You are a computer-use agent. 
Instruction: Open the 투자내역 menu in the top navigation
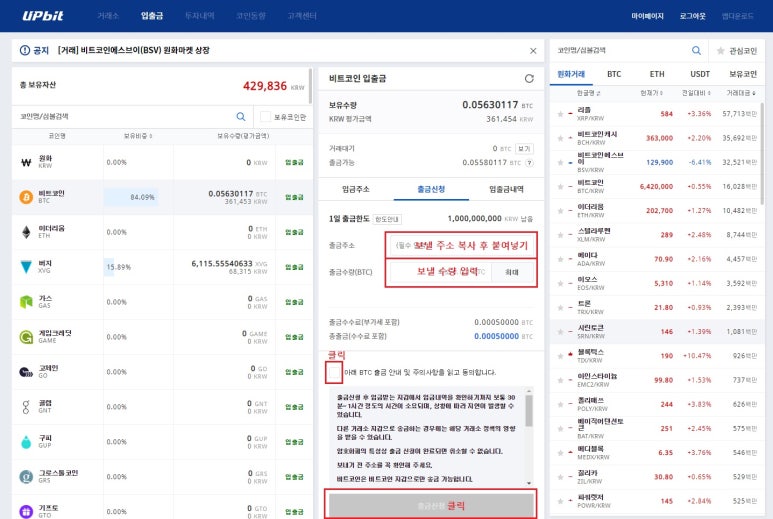pyautogui.click(x=200, y=16)
